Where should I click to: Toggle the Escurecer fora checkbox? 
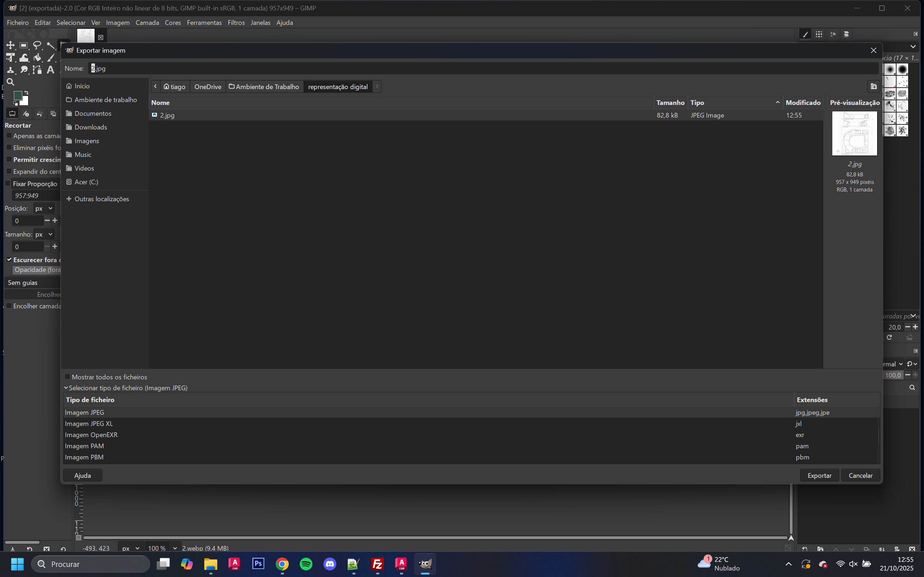click(x=9, y=260)
